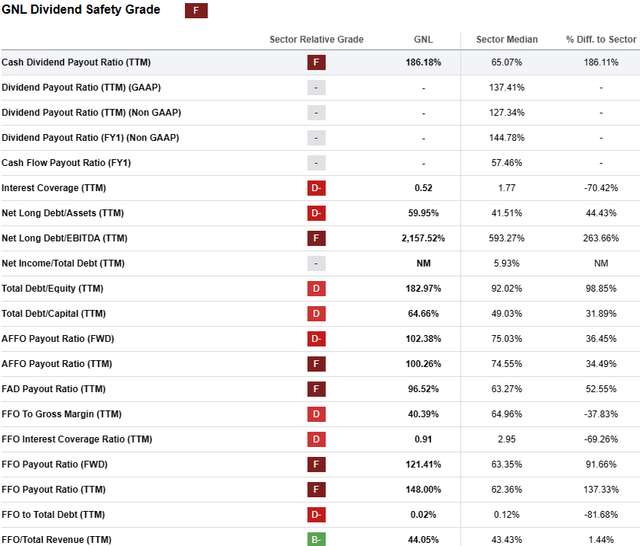Select the FAD Payout Ratio (TTM) row label
The height and width of the screenshot is (546, 640).
(x=53, y=389)
